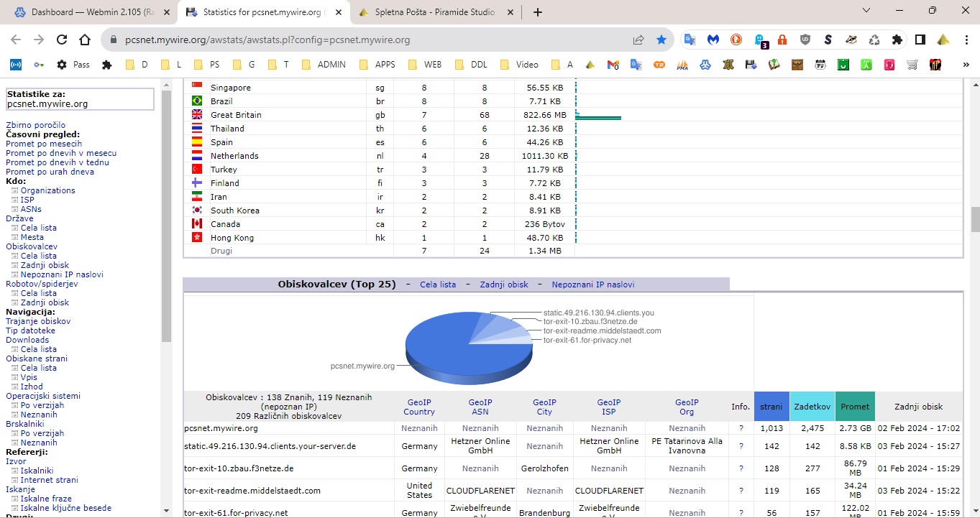Open the Nepoznani IP naslovi link in the Obiskovalcev header

point(593,285)
